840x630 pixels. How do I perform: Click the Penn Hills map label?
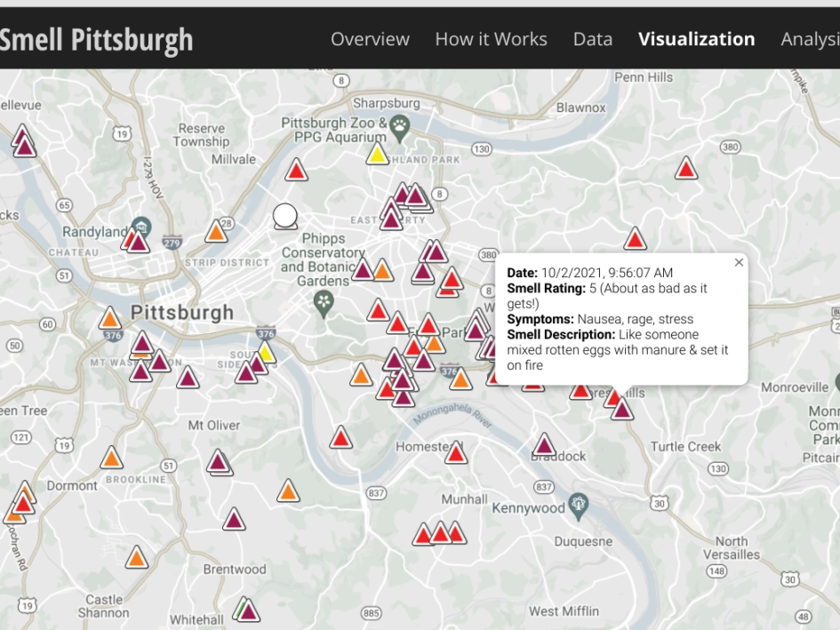click(644, 77)
